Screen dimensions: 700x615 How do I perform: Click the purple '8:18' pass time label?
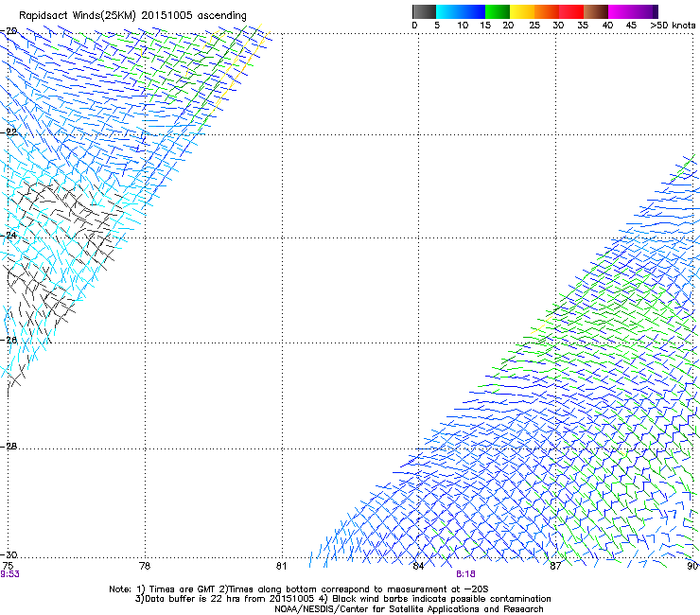465,574
